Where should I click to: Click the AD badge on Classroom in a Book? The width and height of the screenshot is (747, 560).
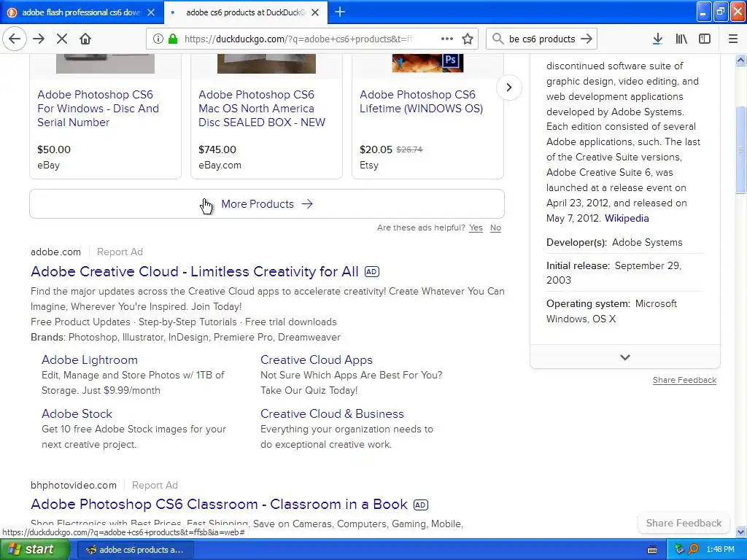coord(421,505)
